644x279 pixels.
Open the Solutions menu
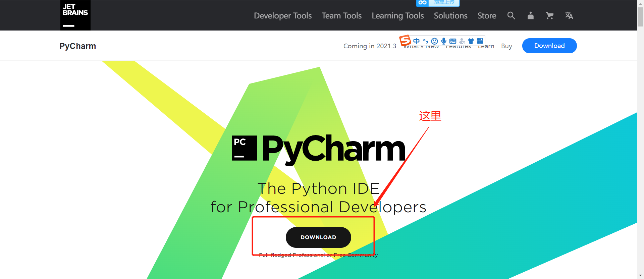click(451, 15)
